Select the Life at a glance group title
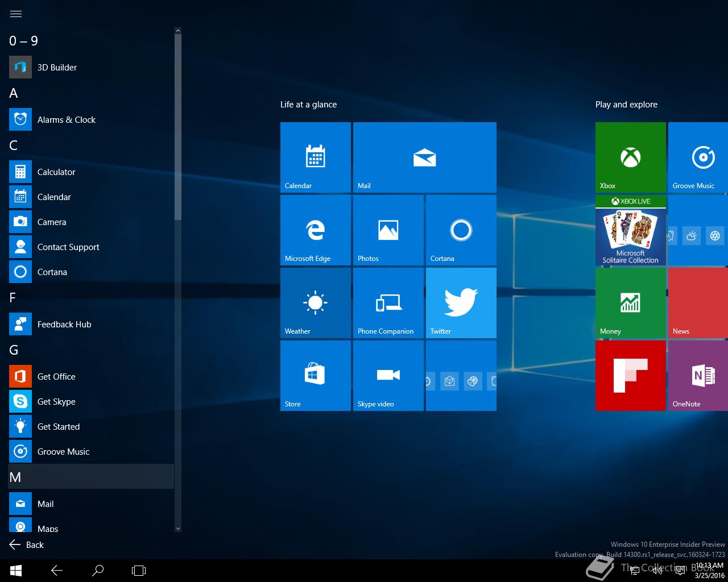This screenshot has height=582, width=728. [x=308, y=105]
